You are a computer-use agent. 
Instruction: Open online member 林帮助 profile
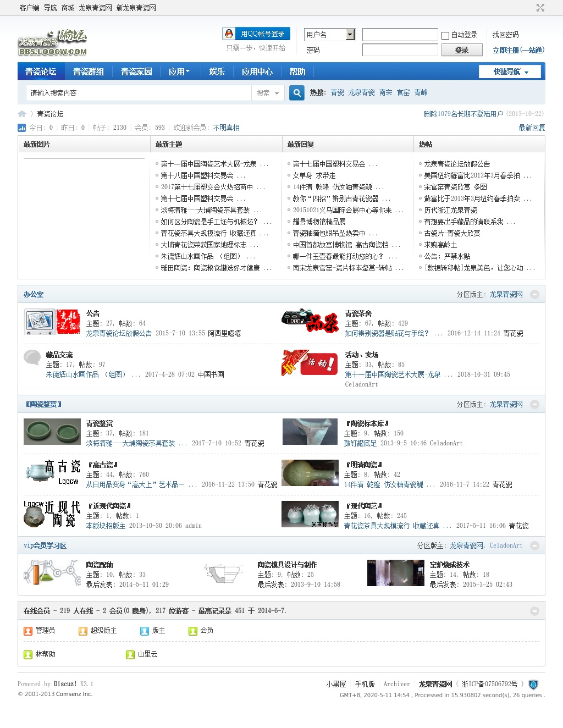45,654
